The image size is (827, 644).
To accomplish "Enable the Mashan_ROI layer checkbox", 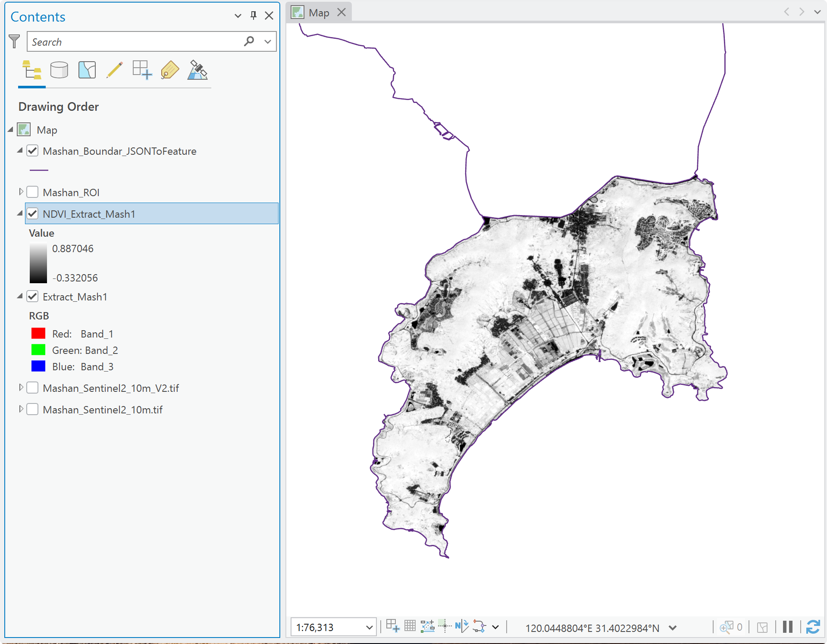I will [x=32, y=192].
